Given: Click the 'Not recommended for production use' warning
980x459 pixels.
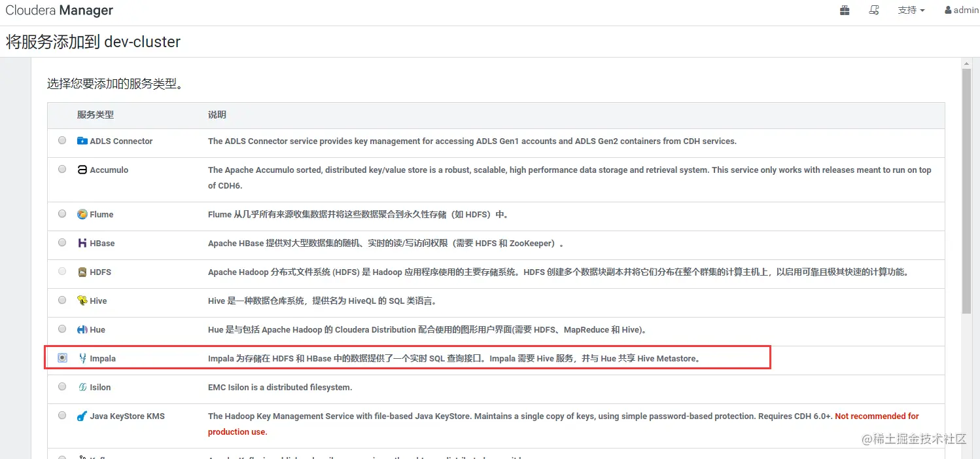Looking at the screenshot, I should coord(563,424).
